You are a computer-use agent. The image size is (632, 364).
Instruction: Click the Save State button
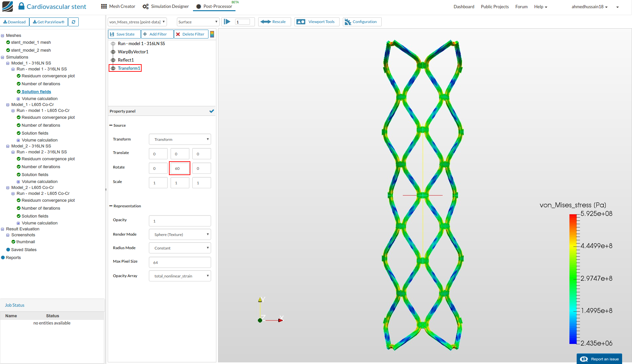pos(124,34)
